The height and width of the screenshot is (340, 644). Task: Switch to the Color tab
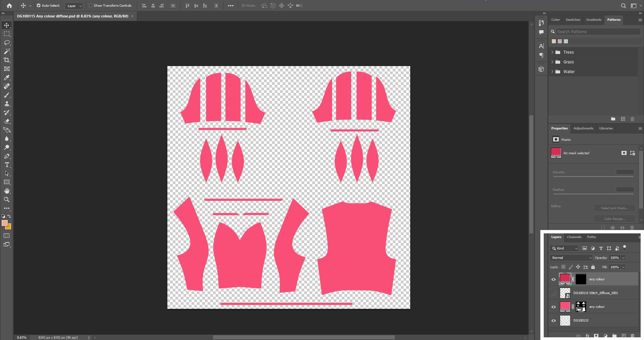click(555, 20)
